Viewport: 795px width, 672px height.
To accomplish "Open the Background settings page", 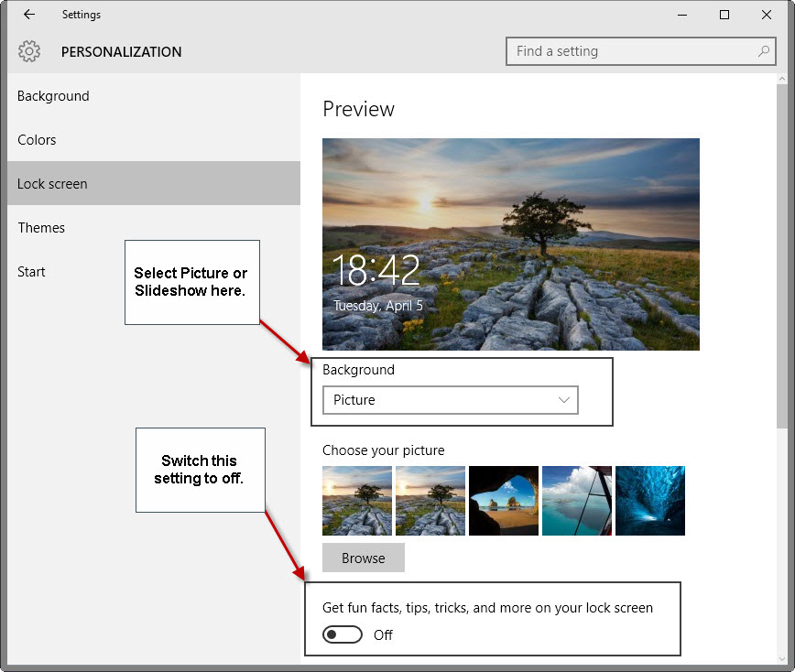I will pyautogui.click(x=154, y=96).
